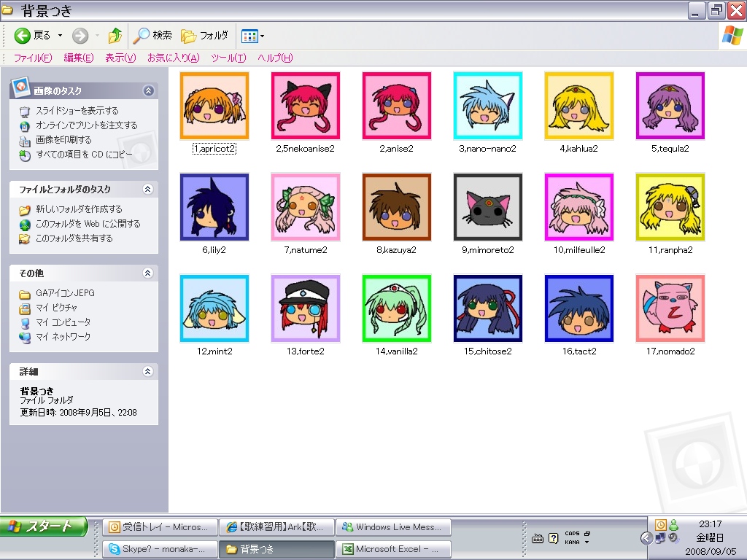
Task: Select the 11,ranpha2 thumbnail
Action: pyautogui.click(x=670, y=207)
